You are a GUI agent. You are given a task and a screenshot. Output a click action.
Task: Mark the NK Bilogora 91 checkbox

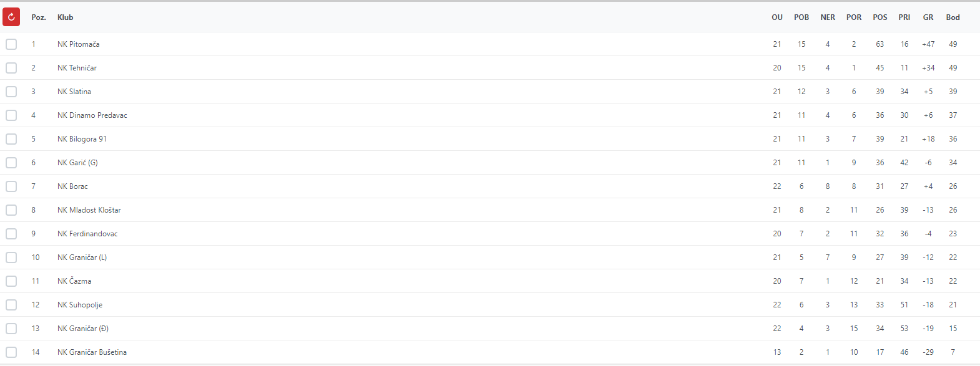click(11, 139)
